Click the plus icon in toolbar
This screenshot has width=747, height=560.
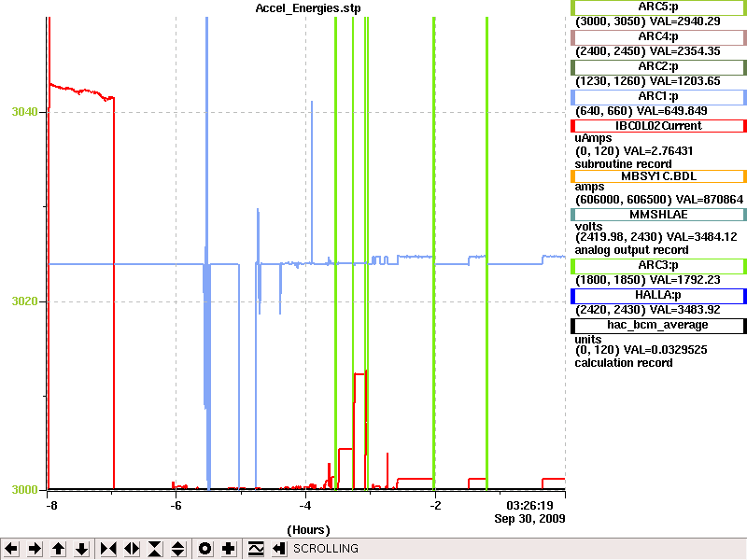coord(228,549)
